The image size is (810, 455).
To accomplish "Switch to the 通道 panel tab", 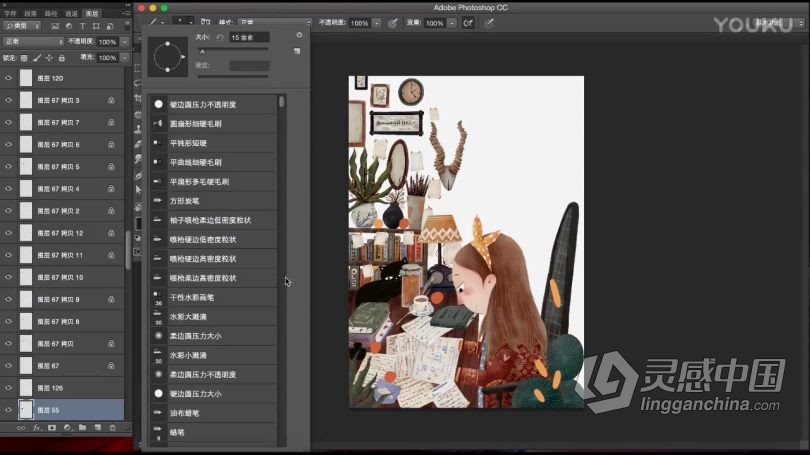I will [71, 13].
